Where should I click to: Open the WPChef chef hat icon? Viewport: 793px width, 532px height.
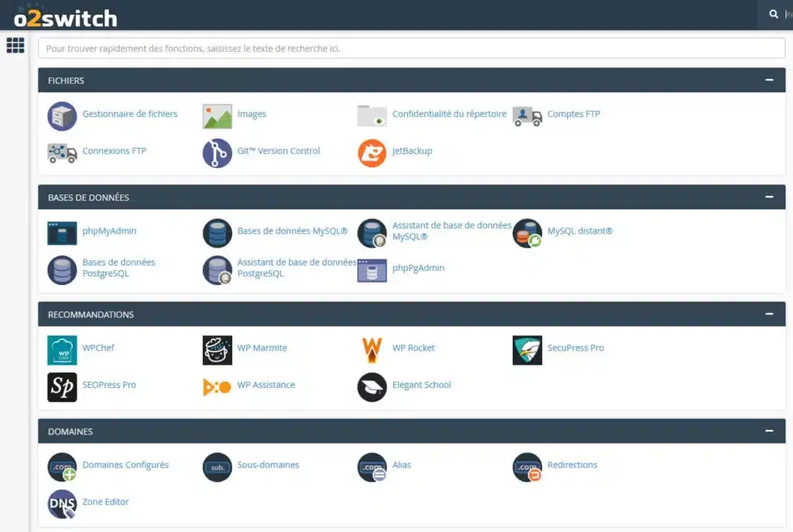[62, 350]
